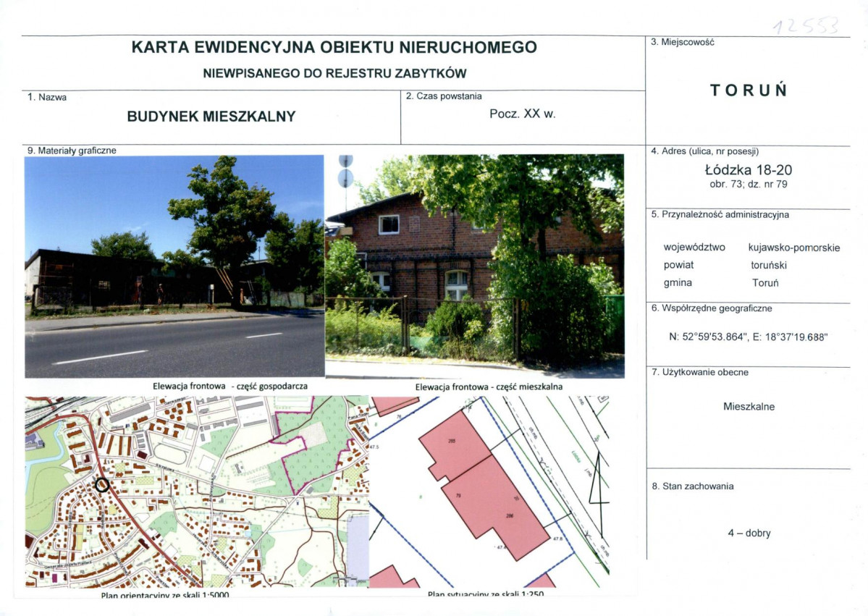
Task: Click the value 'kujawsko-pomorskie'
Action: click(x=794, y=248)
